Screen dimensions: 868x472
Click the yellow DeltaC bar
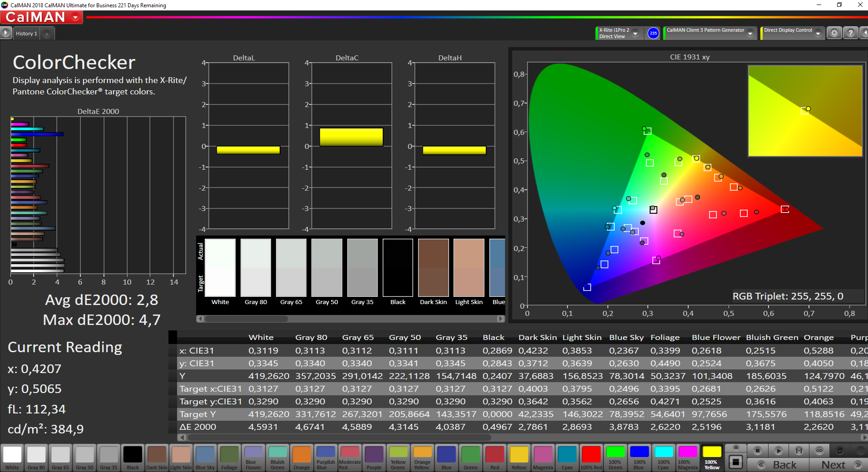click(x=351, y=137)
